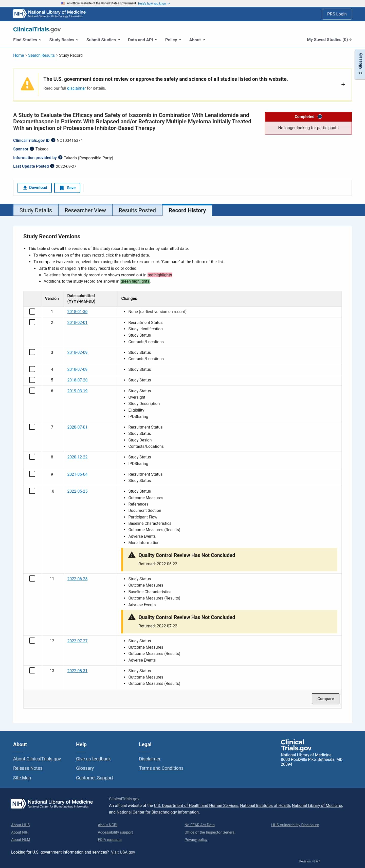Click the ClinicalTrials.gov footer logo
The height and width of the screenshot is (868, 365).
(296, 745)
